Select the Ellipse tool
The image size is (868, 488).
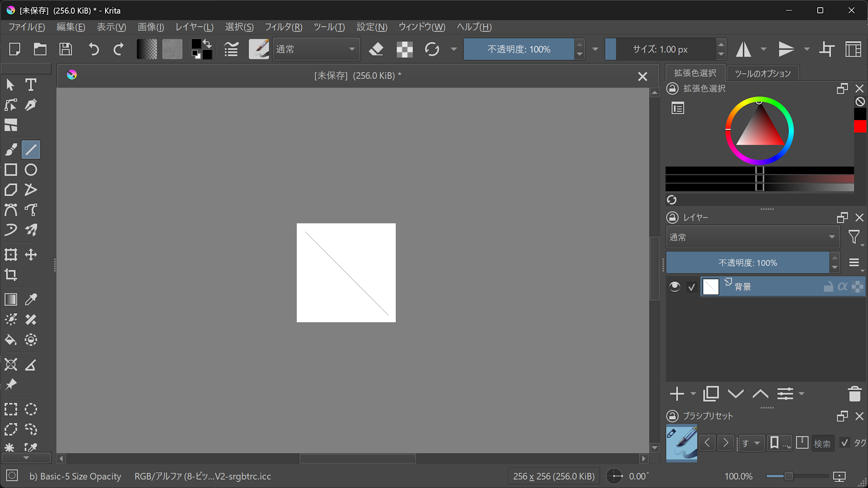pyautogui.click(x=31, y=170)
